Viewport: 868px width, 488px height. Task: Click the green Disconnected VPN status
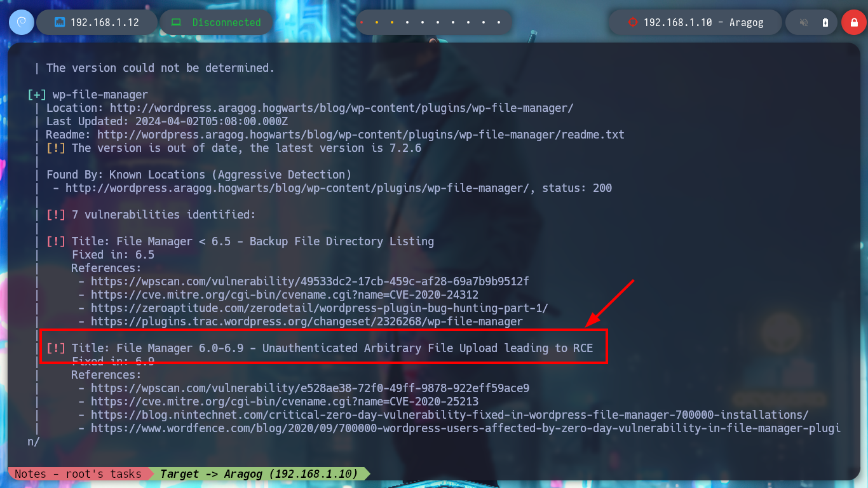[x=227, y=22]
